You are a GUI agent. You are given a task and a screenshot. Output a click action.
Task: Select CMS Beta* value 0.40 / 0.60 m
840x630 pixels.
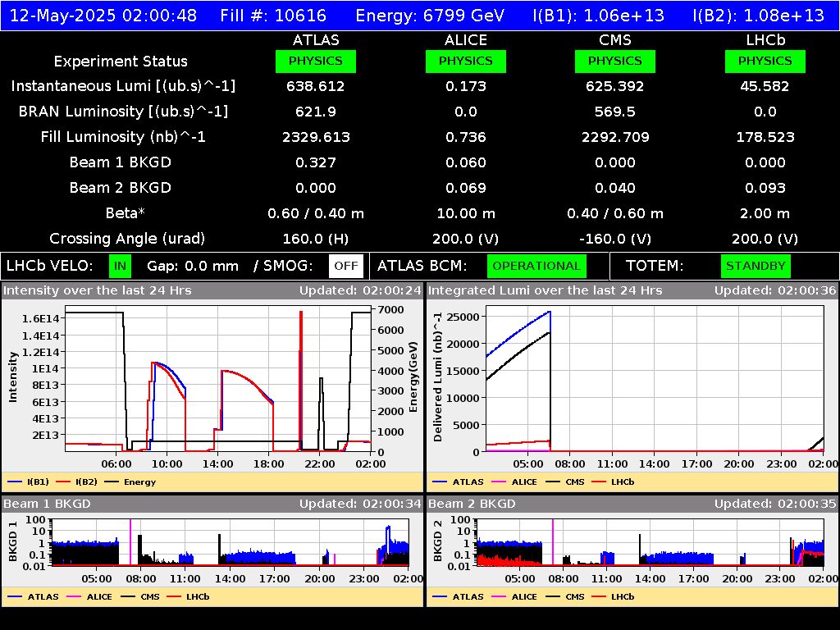click(615, 214)
